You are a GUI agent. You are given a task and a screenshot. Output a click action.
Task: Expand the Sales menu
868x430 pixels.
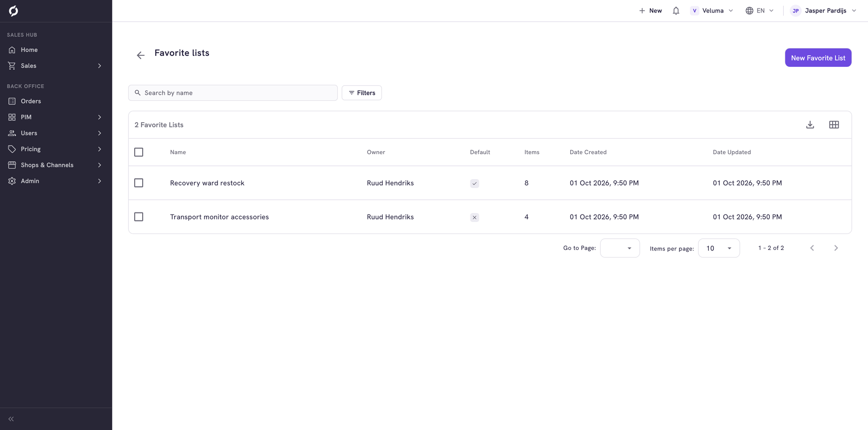tap(56, 66)
